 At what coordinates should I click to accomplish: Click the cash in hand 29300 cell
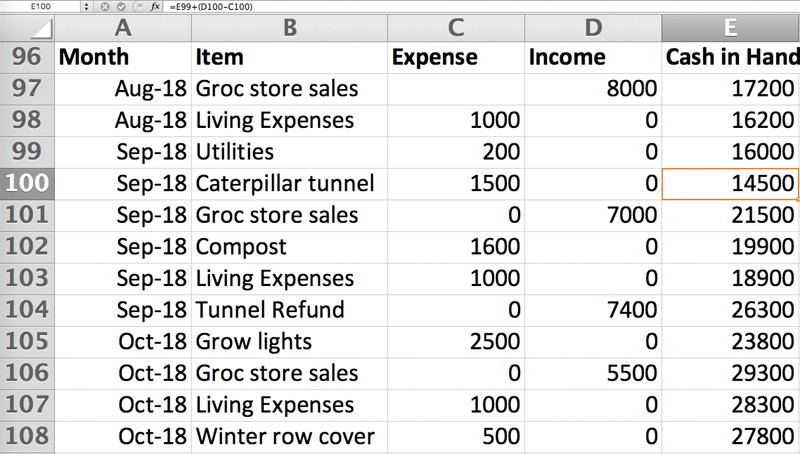731,374
